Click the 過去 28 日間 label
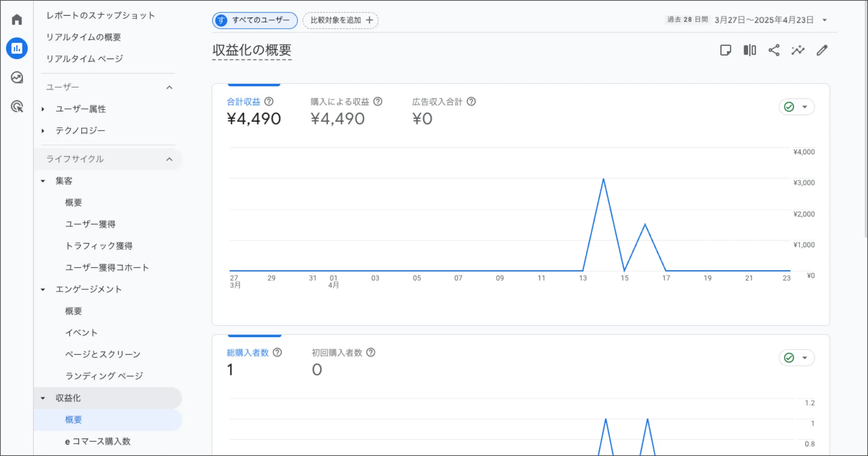868x456 pixels. 688,20
